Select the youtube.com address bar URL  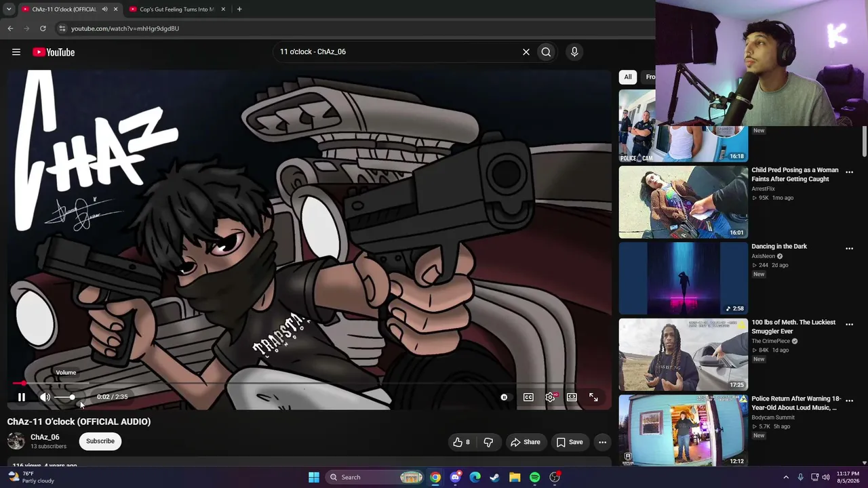click(125, 28)
